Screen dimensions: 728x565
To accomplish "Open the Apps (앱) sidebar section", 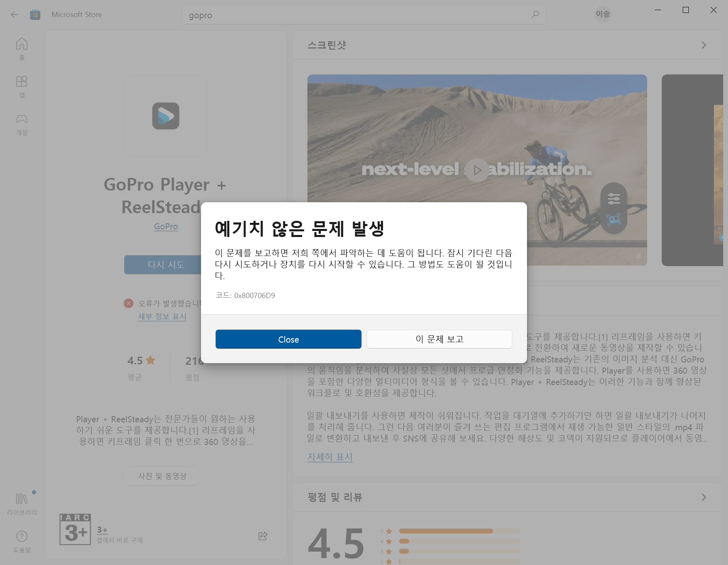I will [22, 87].
